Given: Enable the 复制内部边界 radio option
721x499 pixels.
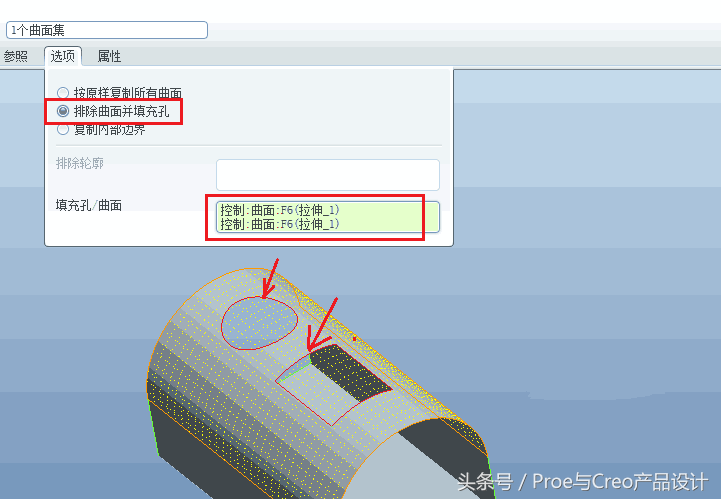Looking at the screenshot, I should (x=101, y=130).
